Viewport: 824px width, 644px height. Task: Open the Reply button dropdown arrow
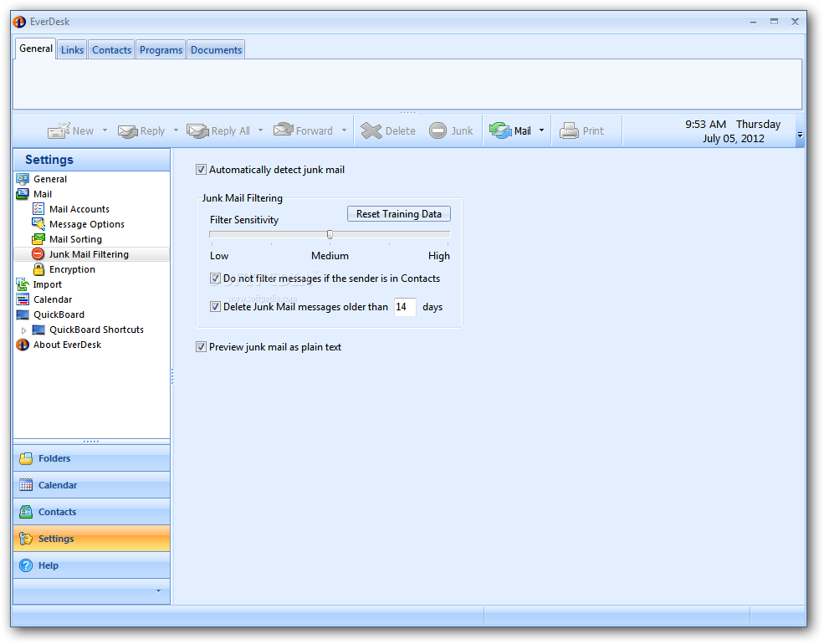click(176, 130)
